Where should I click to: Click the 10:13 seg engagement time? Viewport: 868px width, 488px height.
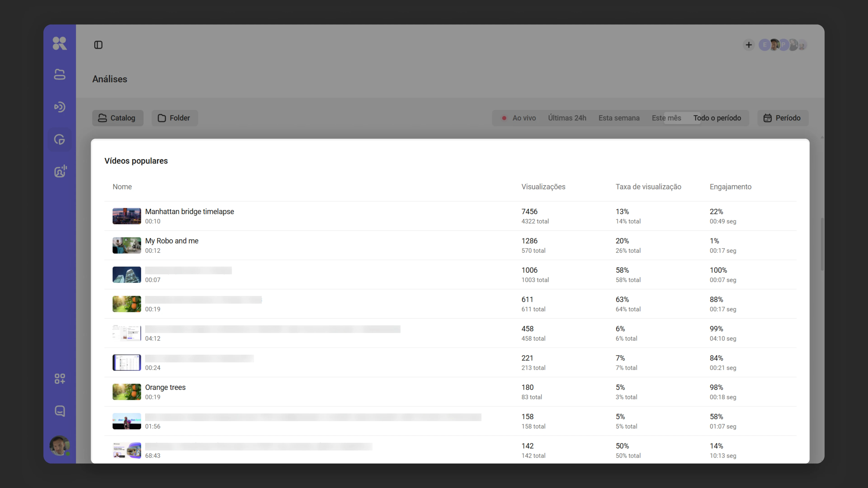pos(723,456)
